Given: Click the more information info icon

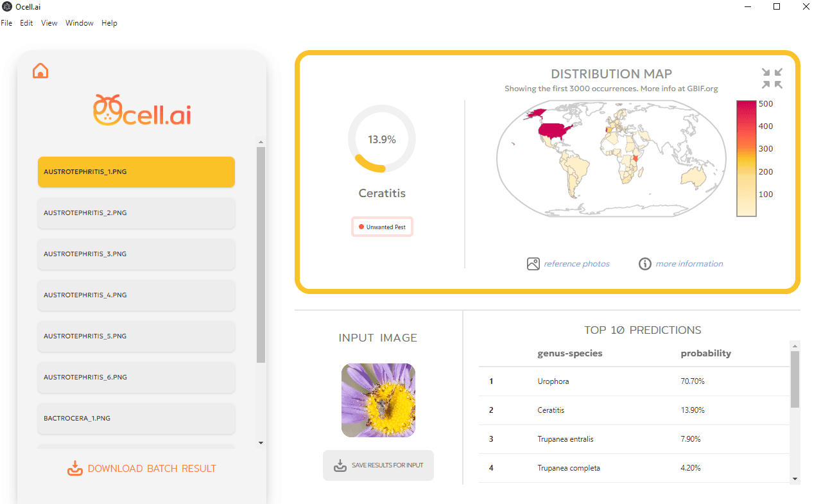Looking at the screenshot, I should click(x=644, y=264).
